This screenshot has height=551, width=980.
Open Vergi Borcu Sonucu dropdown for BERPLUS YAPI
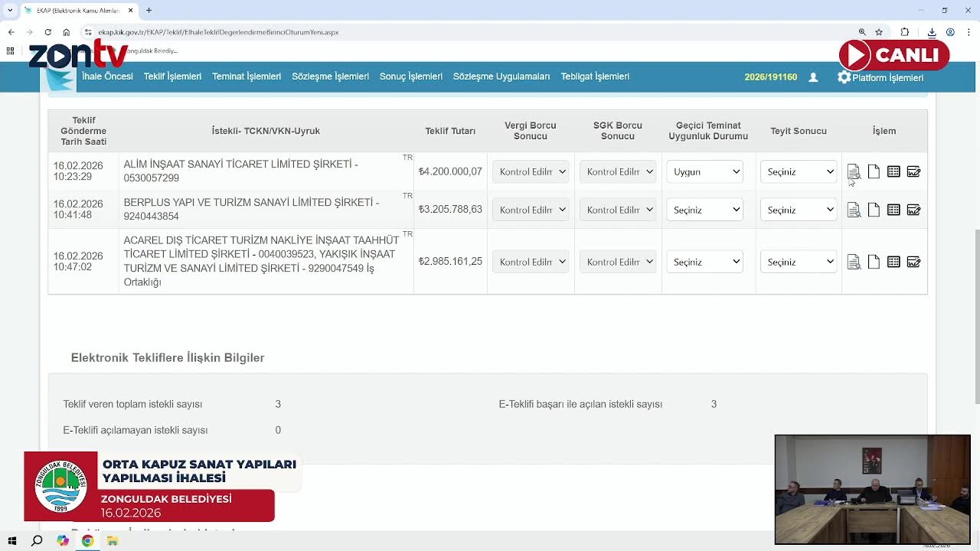[531, 210]
